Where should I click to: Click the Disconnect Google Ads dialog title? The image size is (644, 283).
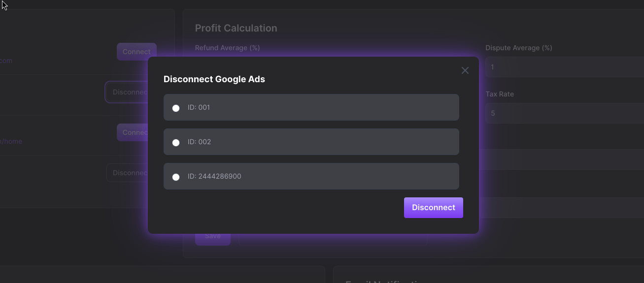pos(214,79)
